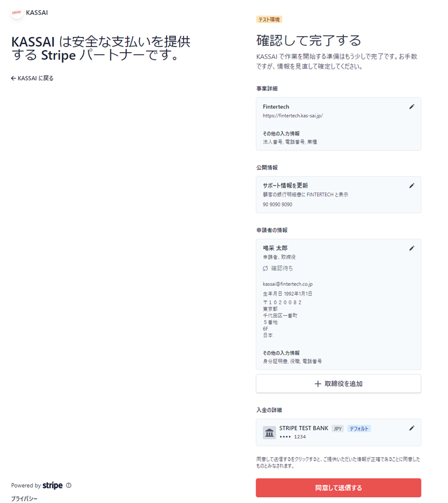Click the テスト環境 badge
The width and height of the screenshot is (448, 503).
pyautogui.click(x=269, y=19)
